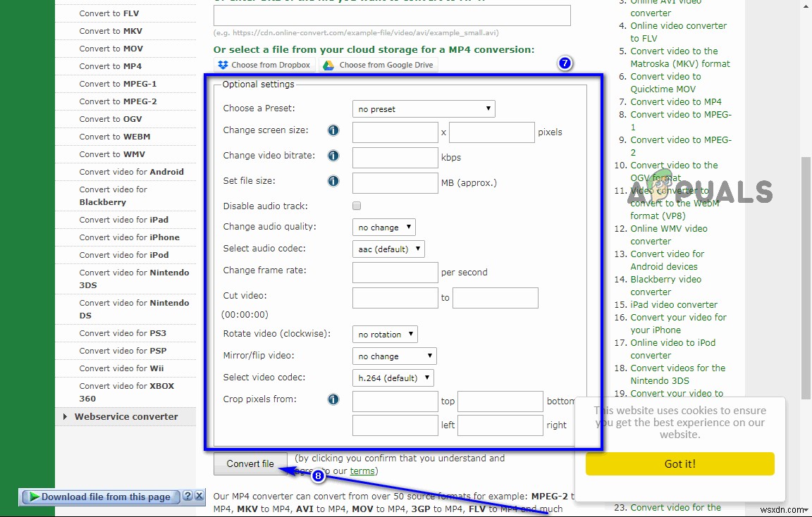
Task: Click the Set file size MB field
Action: coord(395,183)
